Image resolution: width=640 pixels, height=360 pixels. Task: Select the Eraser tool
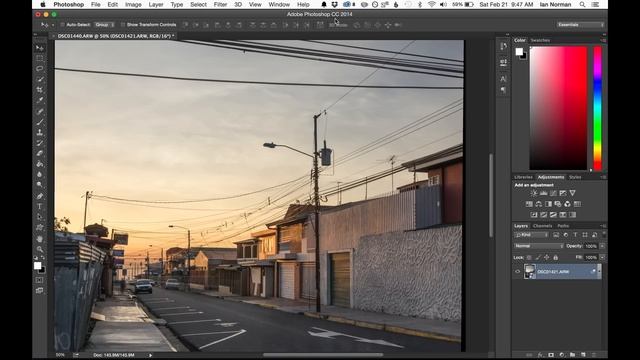click(40, 153)
